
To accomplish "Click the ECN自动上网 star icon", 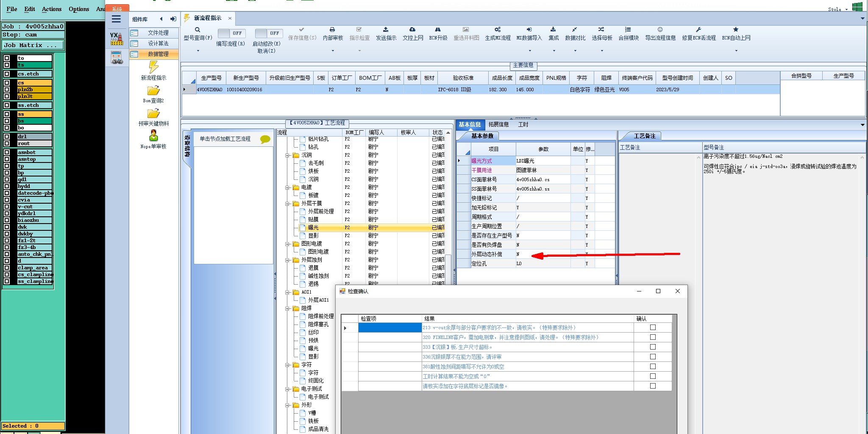I will click(x=736, y=30).
